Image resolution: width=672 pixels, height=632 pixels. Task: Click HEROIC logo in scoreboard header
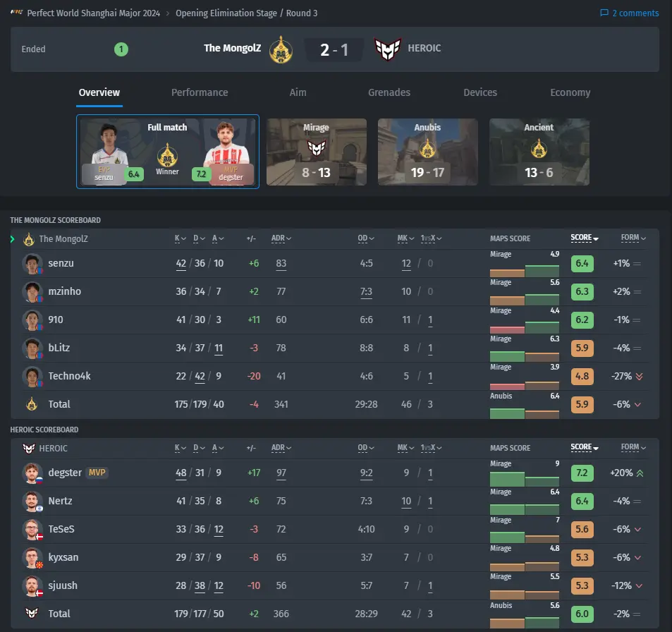(29, 449)
